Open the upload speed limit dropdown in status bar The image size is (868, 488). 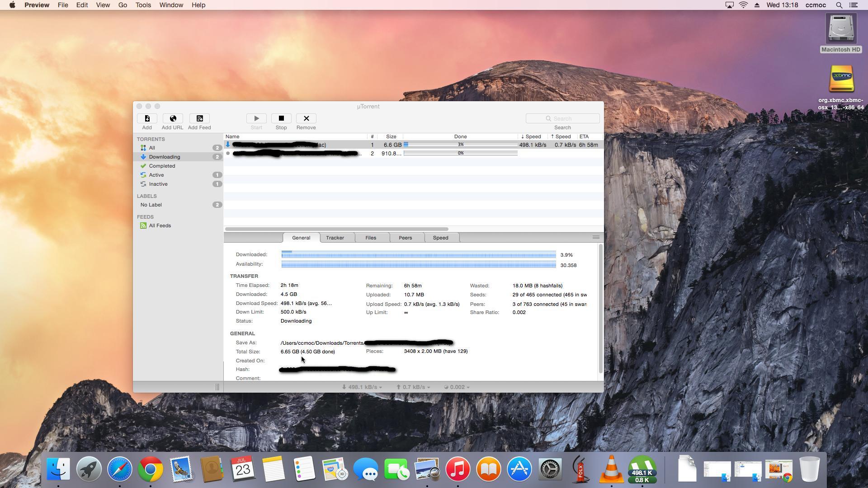click(x=413, y=387)
